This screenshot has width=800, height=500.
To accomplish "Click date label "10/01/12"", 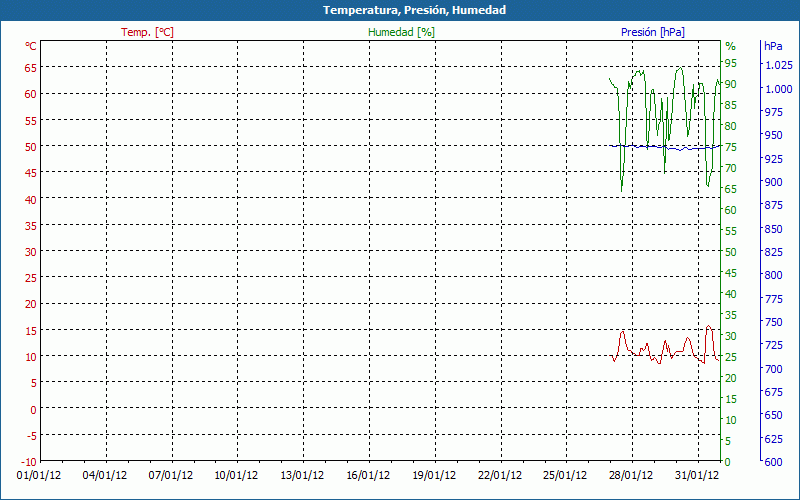I will (236, 476).
